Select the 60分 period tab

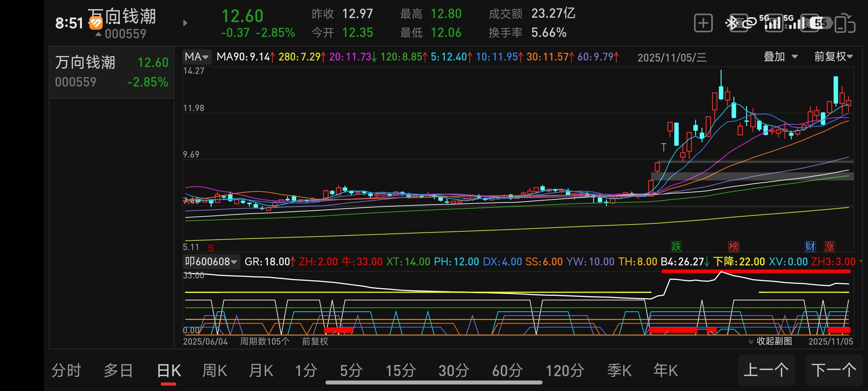click(507, 370)
